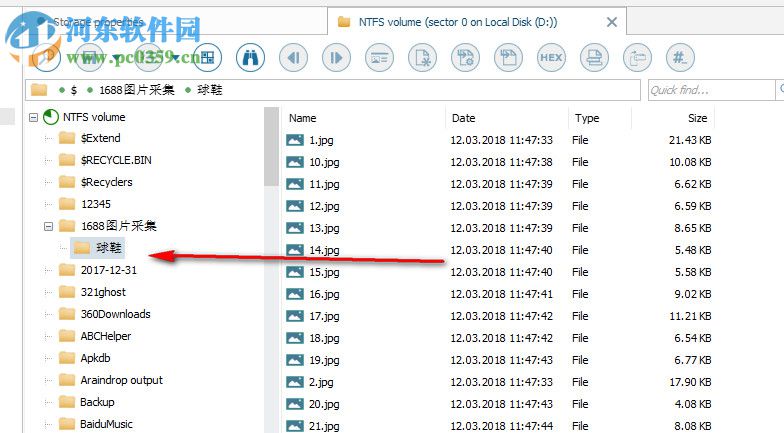Viewport: 784px width, 433px height.
Task: Click the folder tree vertical scrollbar
Action: coord(271,146)
